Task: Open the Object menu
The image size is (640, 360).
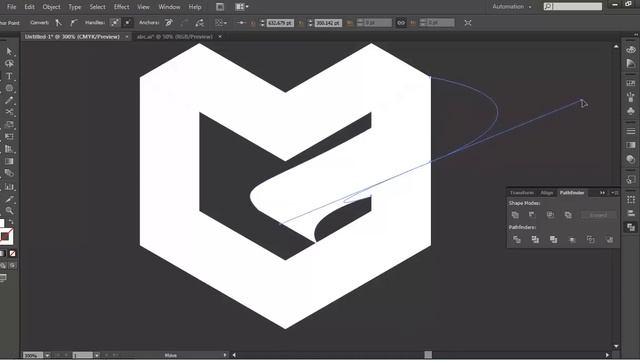Action: tap(51, 7)
